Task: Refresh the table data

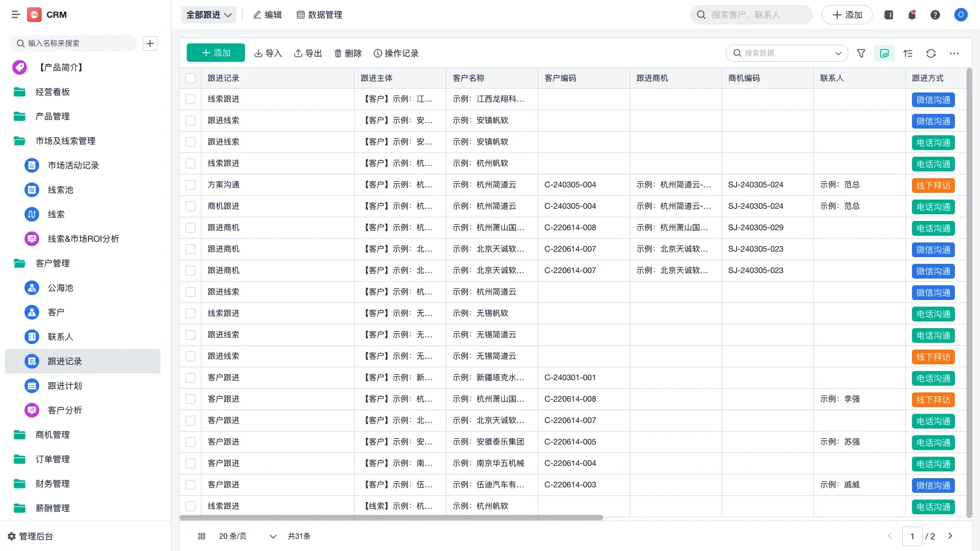Action: pos(931,53)
